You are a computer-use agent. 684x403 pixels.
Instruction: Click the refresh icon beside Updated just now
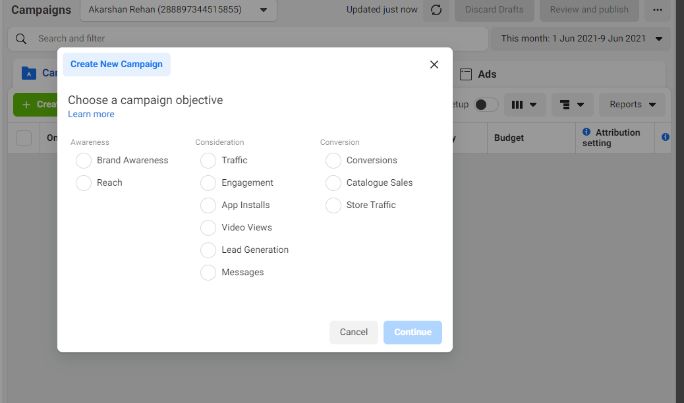pyautogui.click(x=436, y=10)
